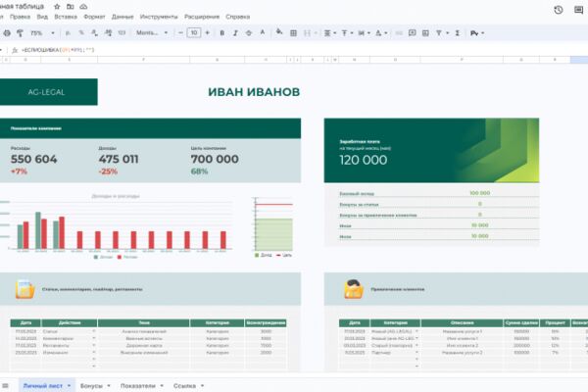
Task: Click the income and expenses bar chart
Action: pos(117,225)
